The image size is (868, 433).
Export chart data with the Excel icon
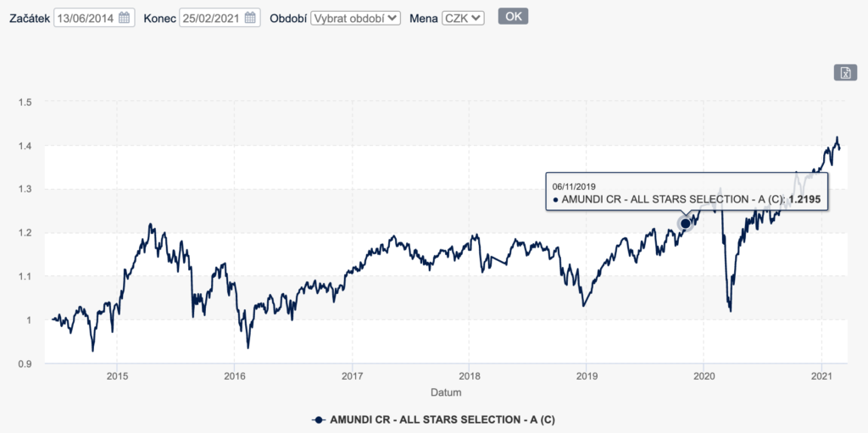(x=845, y=73)
